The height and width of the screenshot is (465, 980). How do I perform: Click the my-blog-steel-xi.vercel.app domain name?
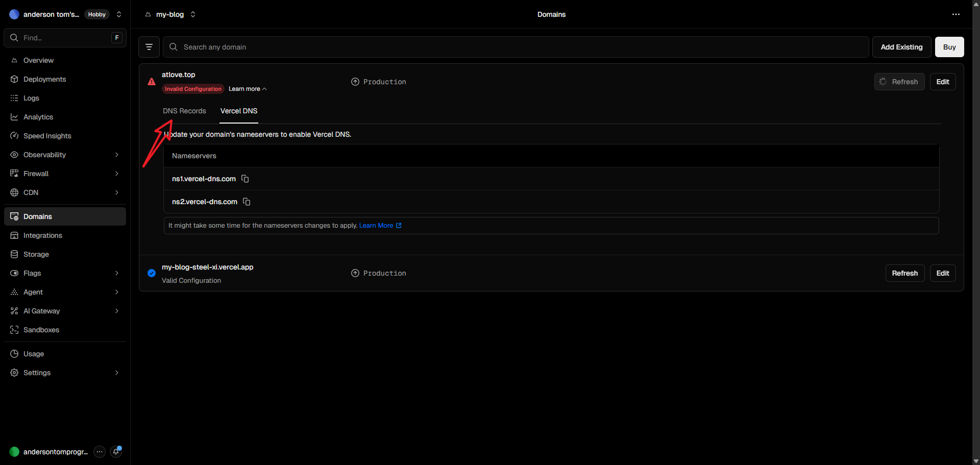pyautogui.click(x=208, y=267)
